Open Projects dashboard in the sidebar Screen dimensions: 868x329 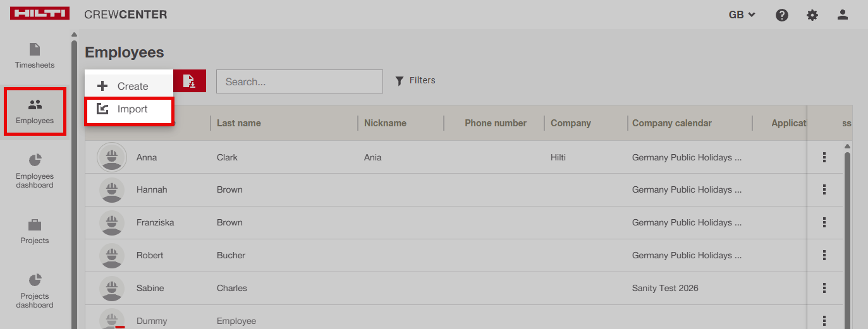pos(35,290)
